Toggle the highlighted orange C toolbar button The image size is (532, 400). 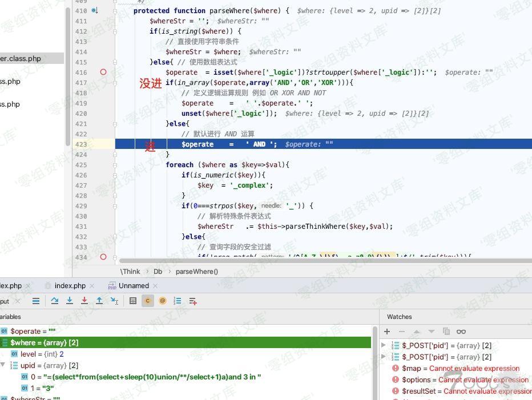(148, 301)
